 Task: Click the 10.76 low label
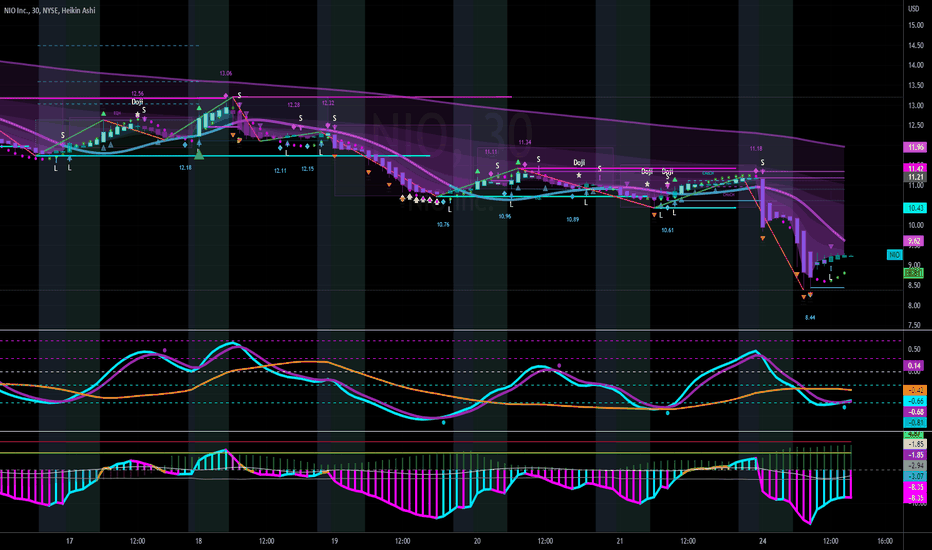443,225
